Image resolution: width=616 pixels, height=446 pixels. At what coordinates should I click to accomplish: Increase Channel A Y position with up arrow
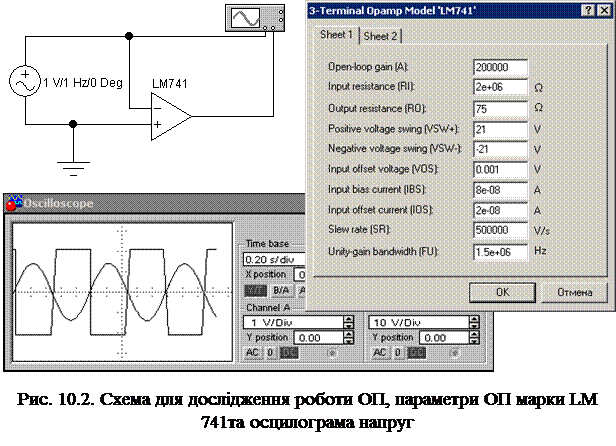coord(348,334)
